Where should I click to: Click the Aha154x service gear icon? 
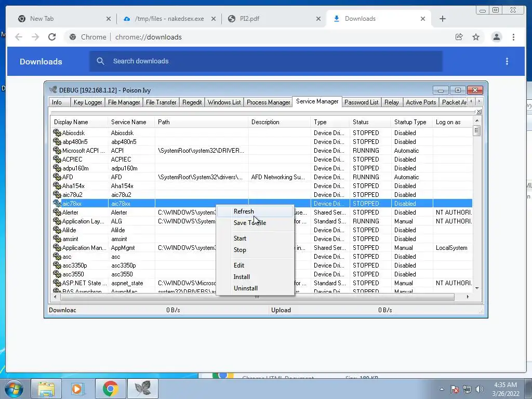pos(57,185)
